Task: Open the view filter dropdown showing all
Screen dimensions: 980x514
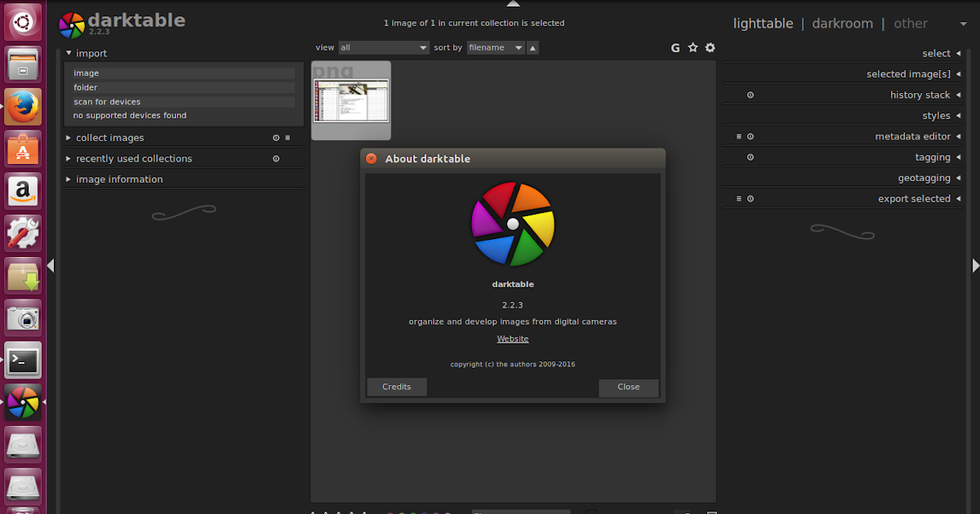Action: tap(383, 48)
